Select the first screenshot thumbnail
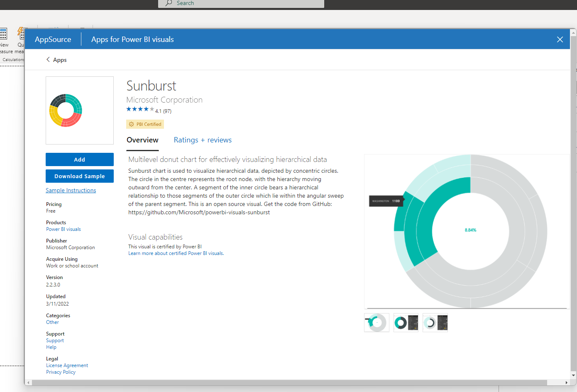Screen dimensions: 577x392 (x=377, y=323)
